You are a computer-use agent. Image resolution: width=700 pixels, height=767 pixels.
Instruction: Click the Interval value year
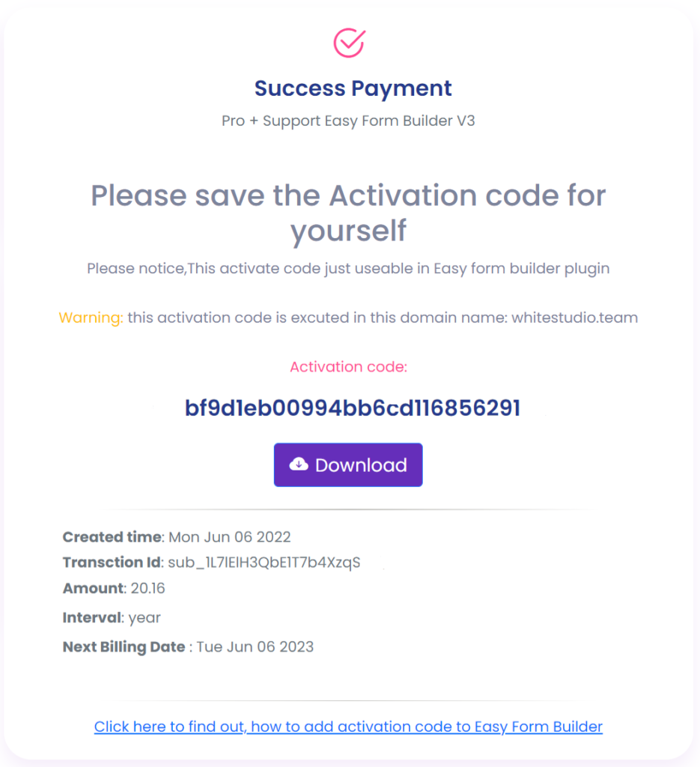click(x=144, y=618)
